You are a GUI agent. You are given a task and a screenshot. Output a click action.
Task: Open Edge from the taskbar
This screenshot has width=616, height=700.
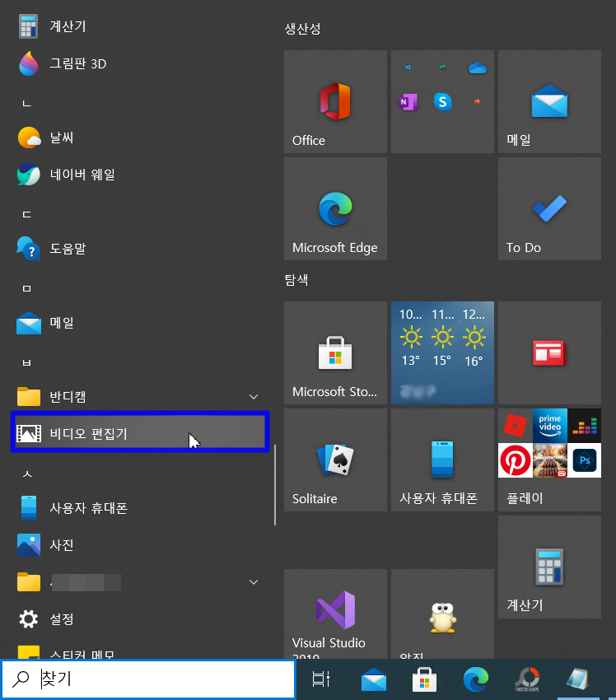pyautogui.click(x=476, y=679)
